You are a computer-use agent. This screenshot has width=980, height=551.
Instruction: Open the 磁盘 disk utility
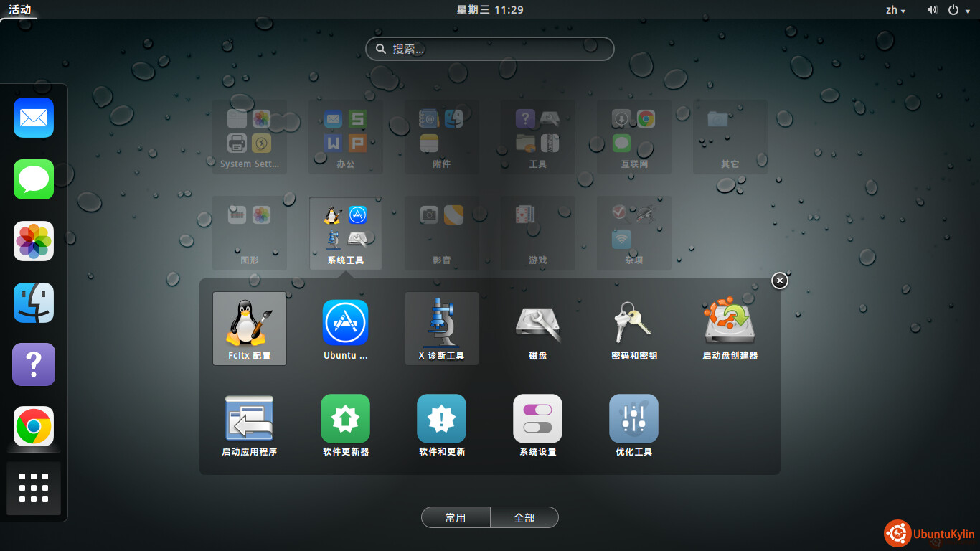click(x=537, y=328)
